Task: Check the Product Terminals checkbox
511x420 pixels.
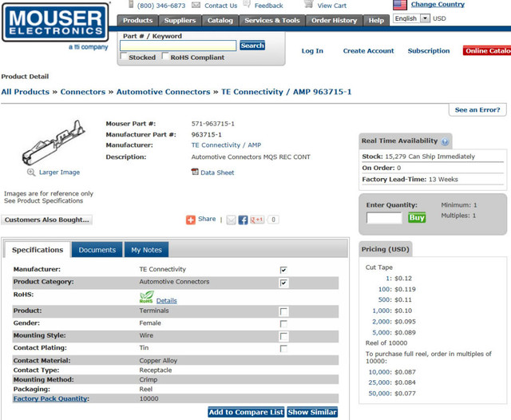Action: [x=283, y=312]
